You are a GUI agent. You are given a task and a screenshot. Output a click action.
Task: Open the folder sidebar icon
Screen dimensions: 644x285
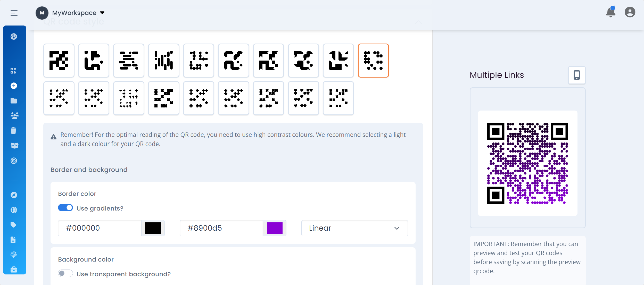click(14, 101)
